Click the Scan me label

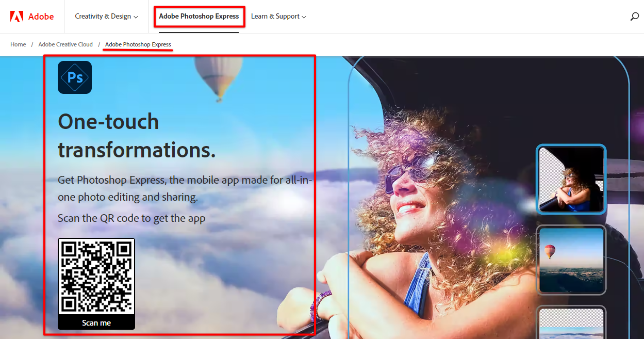click(x=96, y=323)
